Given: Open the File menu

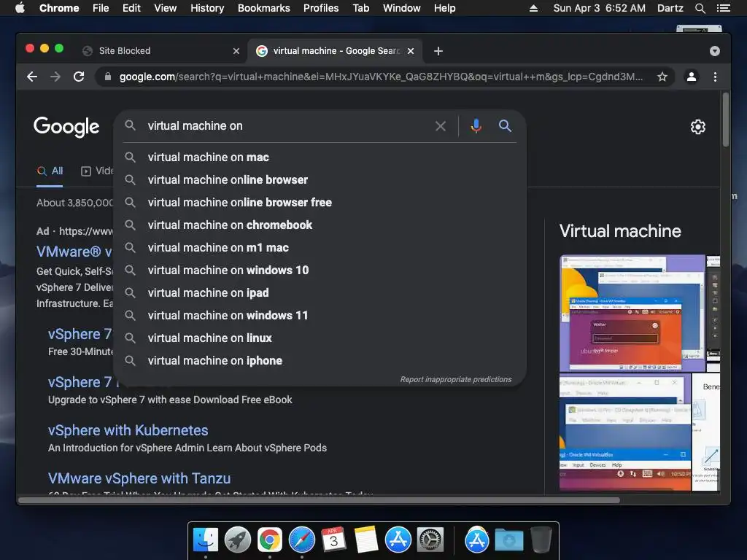Looking at the screenshot, I should [x=101, y=8].
